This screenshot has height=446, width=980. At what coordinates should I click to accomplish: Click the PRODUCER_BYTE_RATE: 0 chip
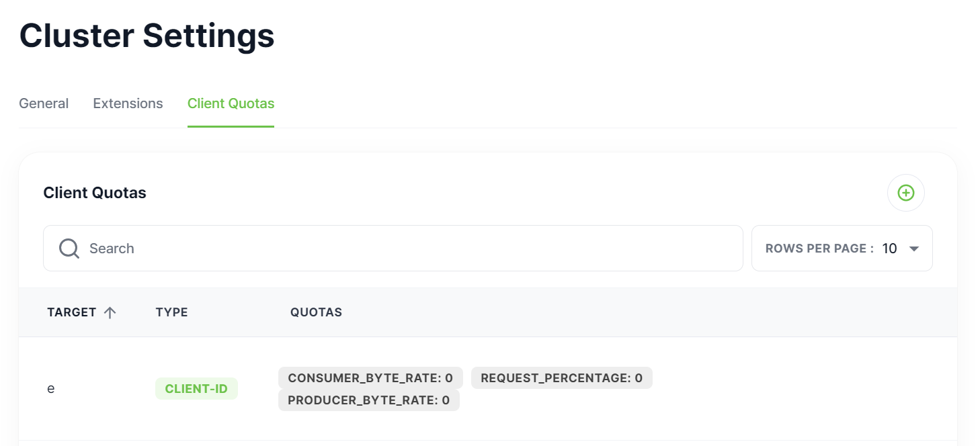coord(368,400)
